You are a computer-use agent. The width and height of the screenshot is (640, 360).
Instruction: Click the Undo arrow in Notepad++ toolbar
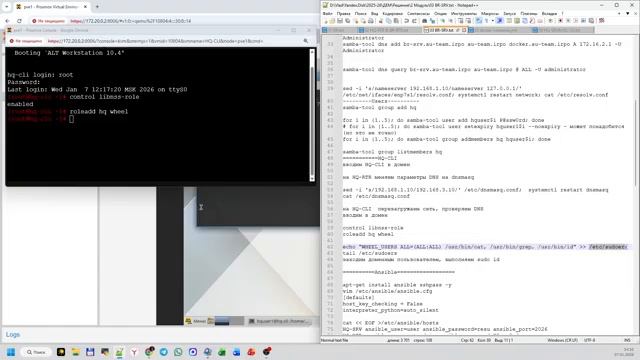pos(407,20)
